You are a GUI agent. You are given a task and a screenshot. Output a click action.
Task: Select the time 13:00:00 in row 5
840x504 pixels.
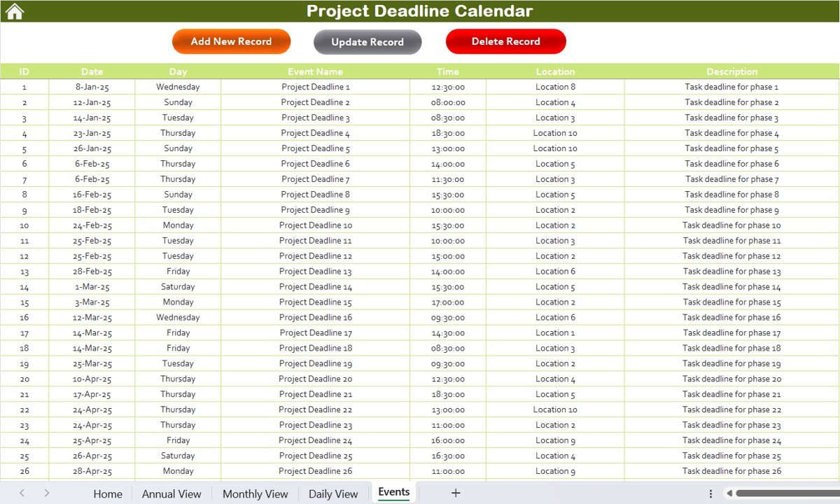[448, 148]
